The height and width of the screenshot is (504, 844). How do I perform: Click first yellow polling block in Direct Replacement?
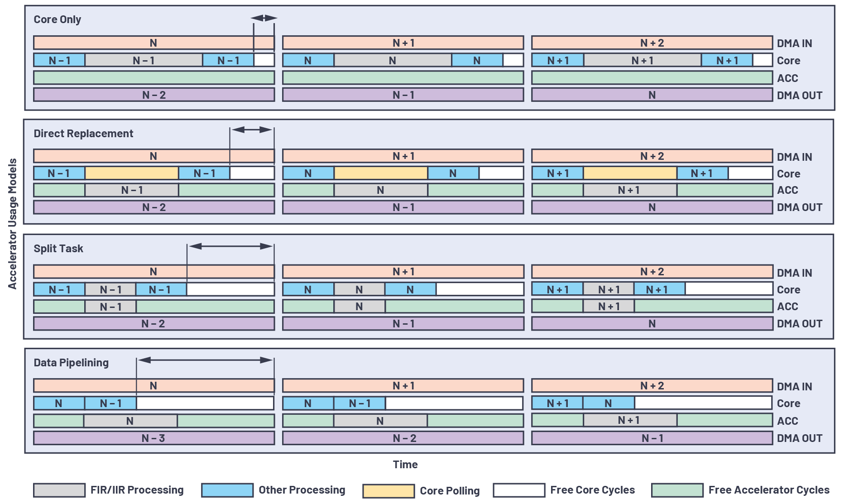coord(132,173)
